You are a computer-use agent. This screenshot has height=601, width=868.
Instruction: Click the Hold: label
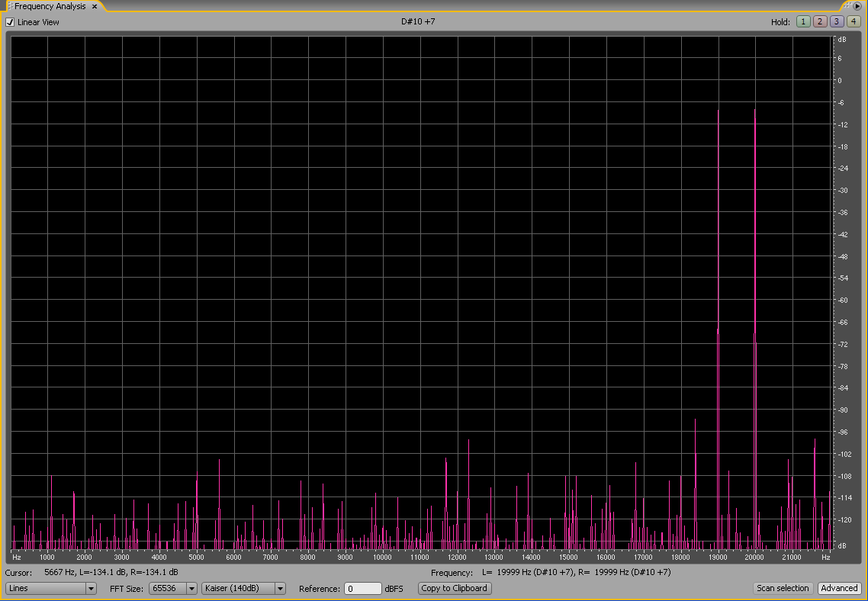780,22
